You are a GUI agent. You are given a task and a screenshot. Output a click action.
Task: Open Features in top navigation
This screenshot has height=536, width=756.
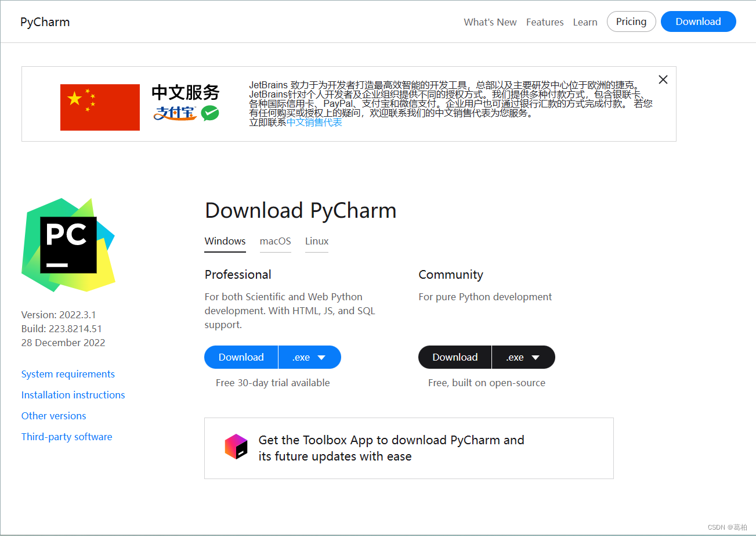545,22
